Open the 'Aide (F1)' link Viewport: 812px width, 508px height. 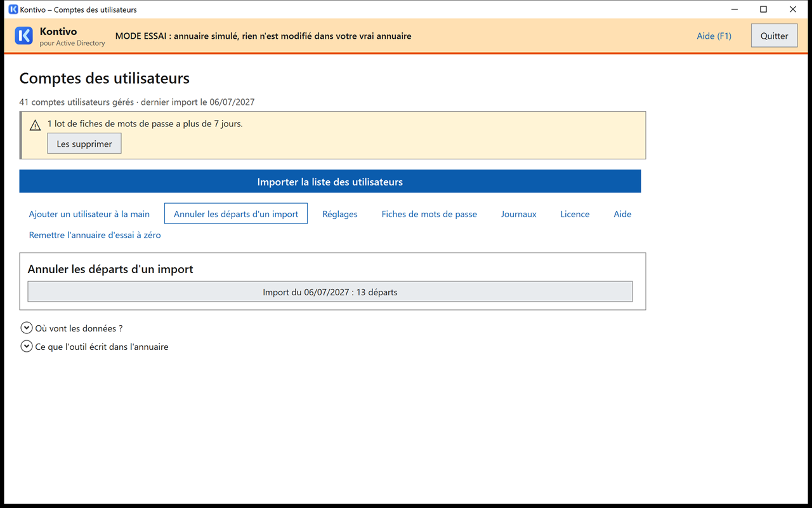click(714, 36)
